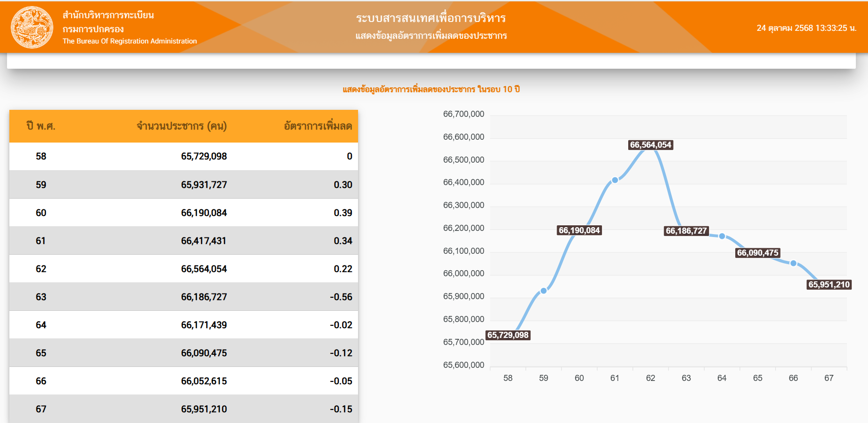Click the 66,090,475 data label on chart
This screenshot has width=868, height=423.
pos(758,253)
